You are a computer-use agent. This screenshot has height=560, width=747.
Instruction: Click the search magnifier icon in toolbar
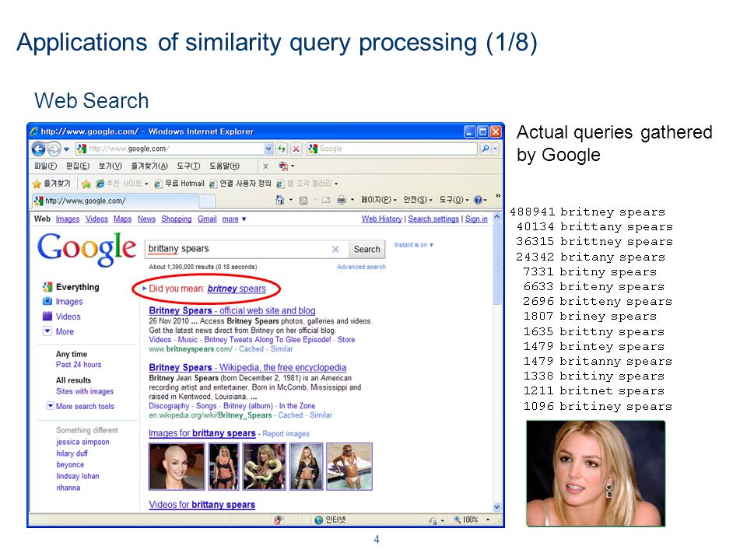point(485,149)
